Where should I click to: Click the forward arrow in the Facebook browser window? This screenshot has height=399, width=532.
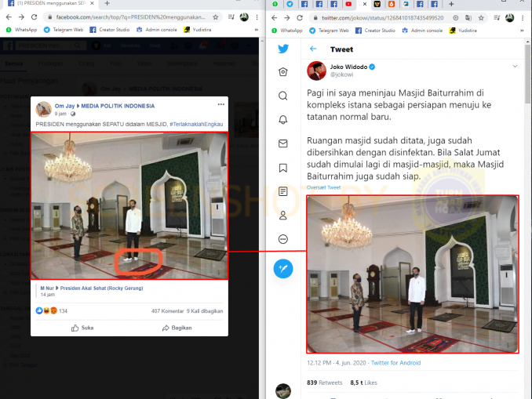coord(21,17)
